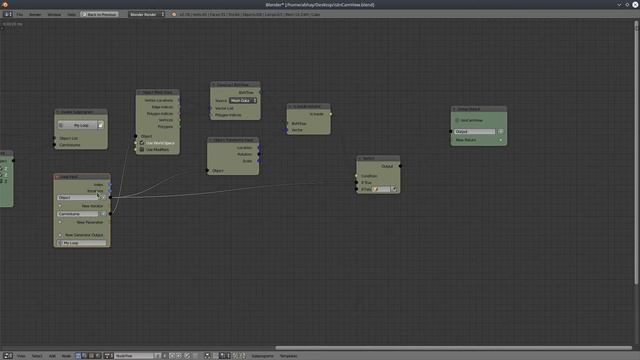The image size is (640, 360).
Task: Click the eyedropper icon in Switch node
Action: (376, 189)
